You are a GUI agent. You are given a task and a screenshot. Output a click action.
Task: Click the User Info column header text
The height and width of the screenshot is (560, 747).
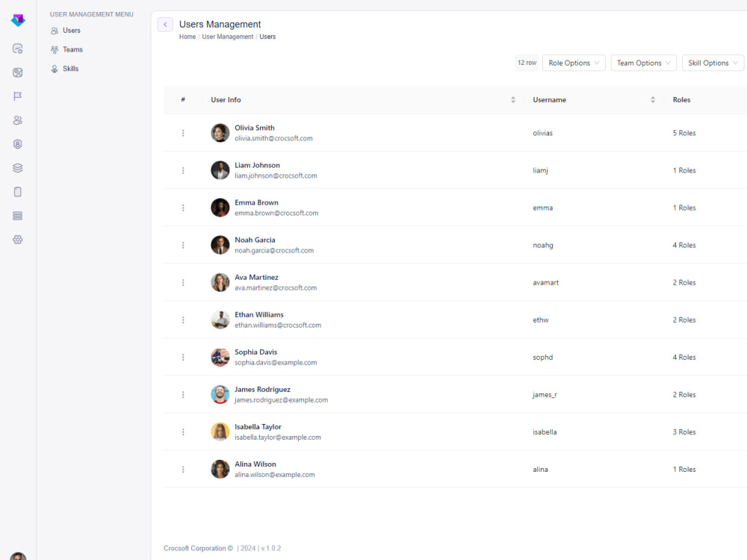coord(226,99)
